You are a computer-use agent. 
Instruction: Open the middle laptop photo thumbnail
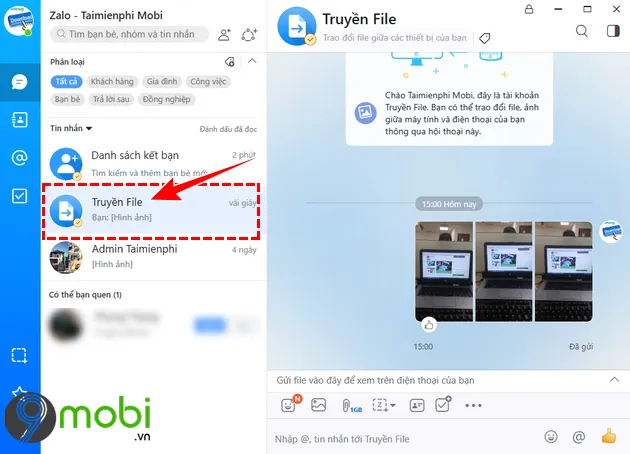[504, 272]
